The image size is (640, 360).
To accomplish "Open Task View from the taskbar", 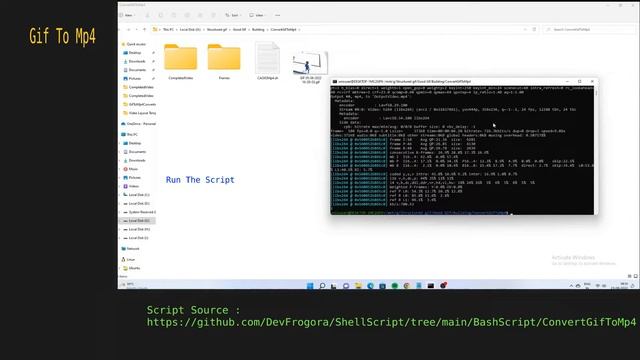I will pos(334,286).
